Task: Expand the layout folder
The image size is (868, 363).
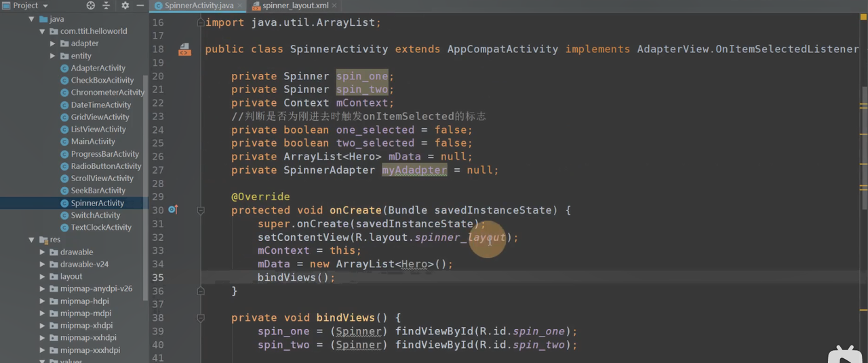Action: [42, 276]
